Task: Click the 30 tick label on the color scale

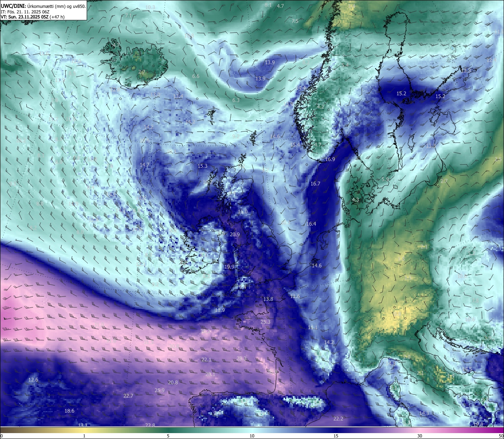Action: [x=420, y=436]
